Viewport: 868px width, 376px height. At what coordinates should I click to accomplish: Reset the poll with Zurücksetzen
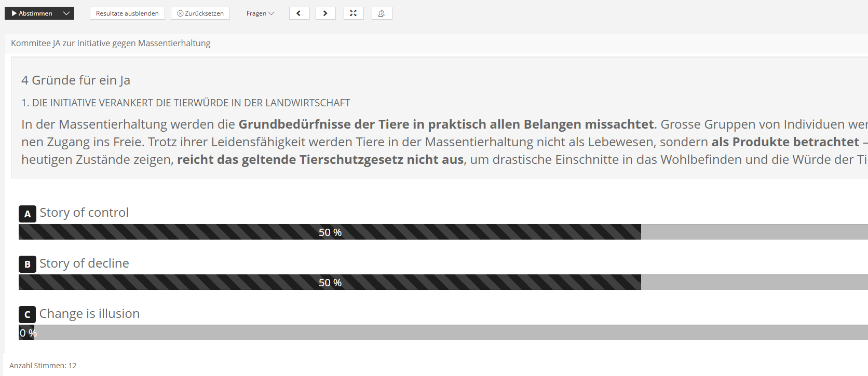[200, 13]
